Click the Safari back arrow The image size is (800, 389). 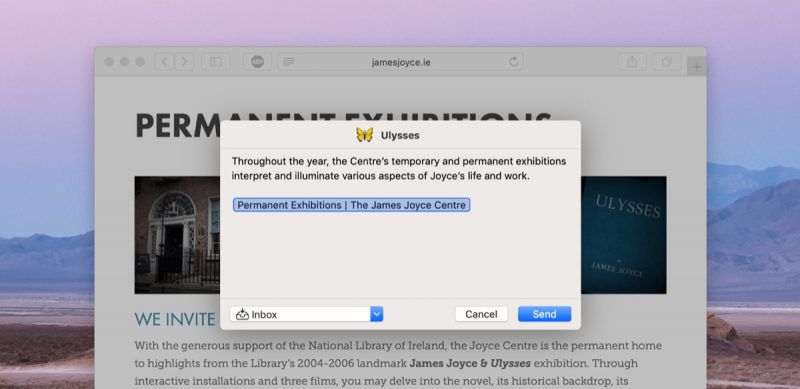click(x=164, y=62)
